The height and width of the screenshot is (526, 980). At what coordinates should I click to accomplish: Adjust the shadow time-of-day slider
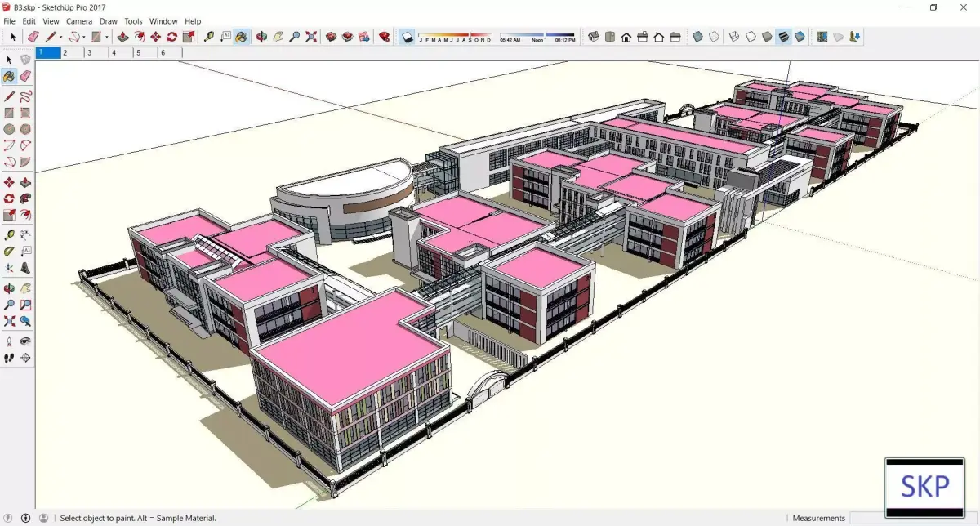[537, 37]
